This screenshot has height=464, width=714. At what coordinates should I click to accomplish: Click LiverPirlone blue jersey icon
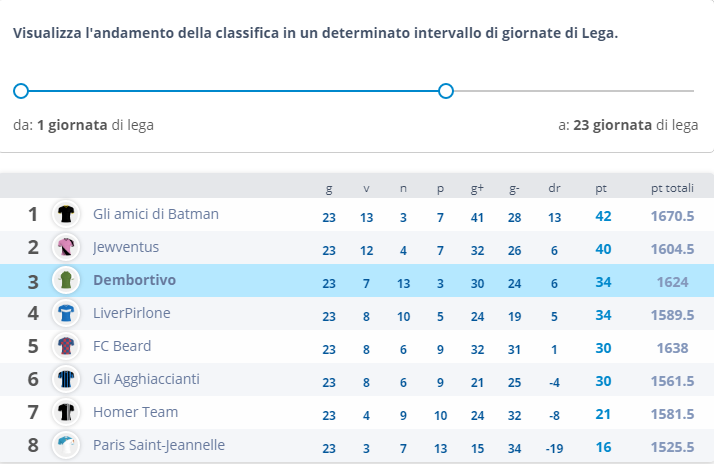[66, 313]
